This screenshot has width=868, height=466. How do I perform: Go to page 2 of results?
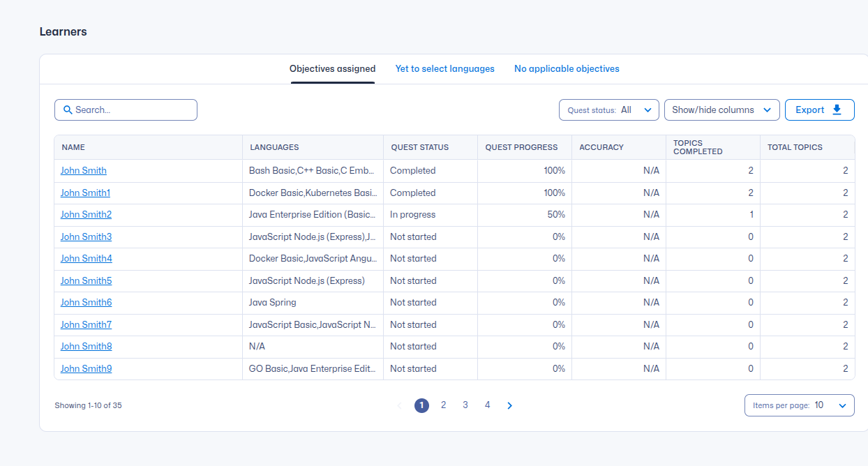click(x=443, y=405)
